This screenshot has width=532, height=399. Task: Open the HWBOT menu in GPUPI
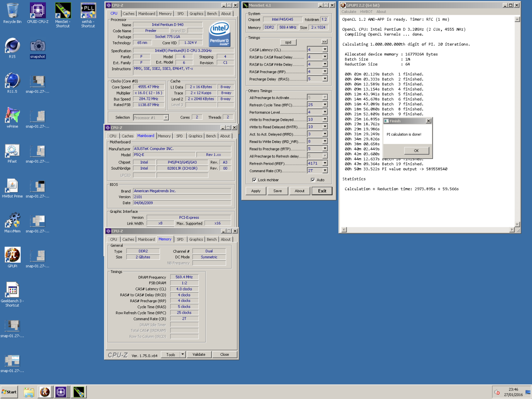click(x=366, y=12)
